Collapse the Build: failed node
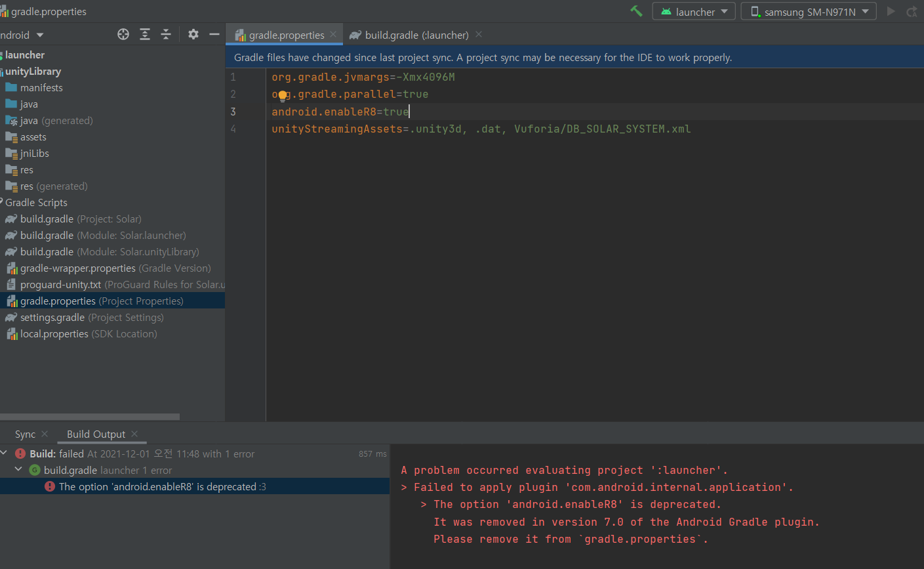 (4, 453)
